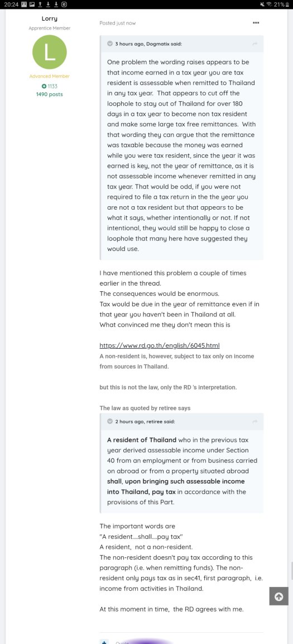293x644 pixels.
Task: Tap the scroll-to-top arrow button
Action: (x=278, y=596)
